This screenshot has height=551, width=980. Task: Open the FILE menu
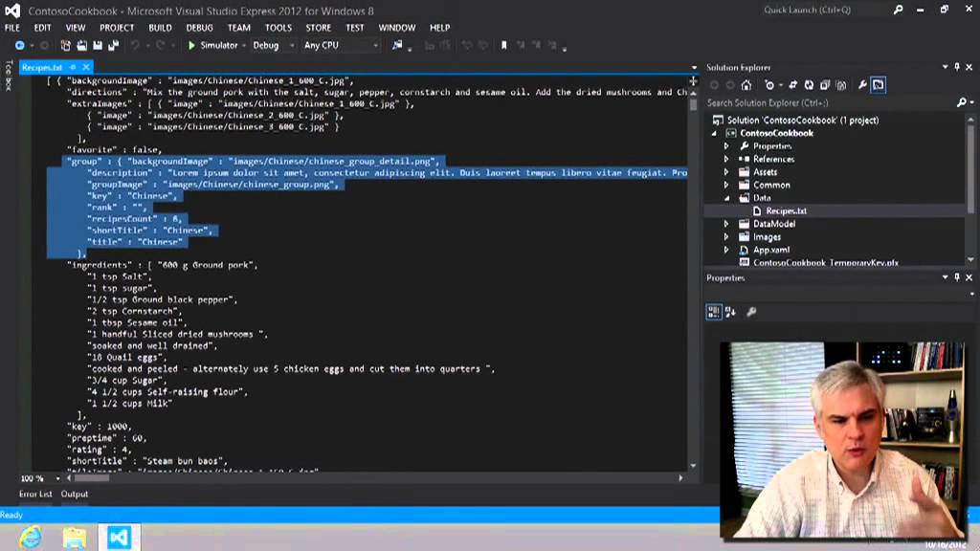pos(11,28)
